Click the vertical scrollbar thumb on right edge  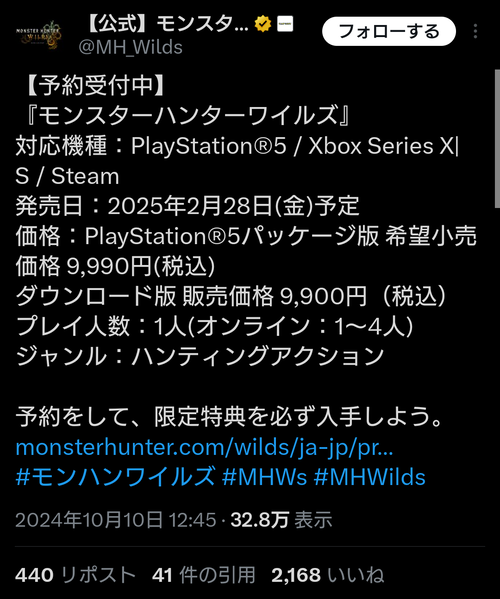click(x=497, y=138)
